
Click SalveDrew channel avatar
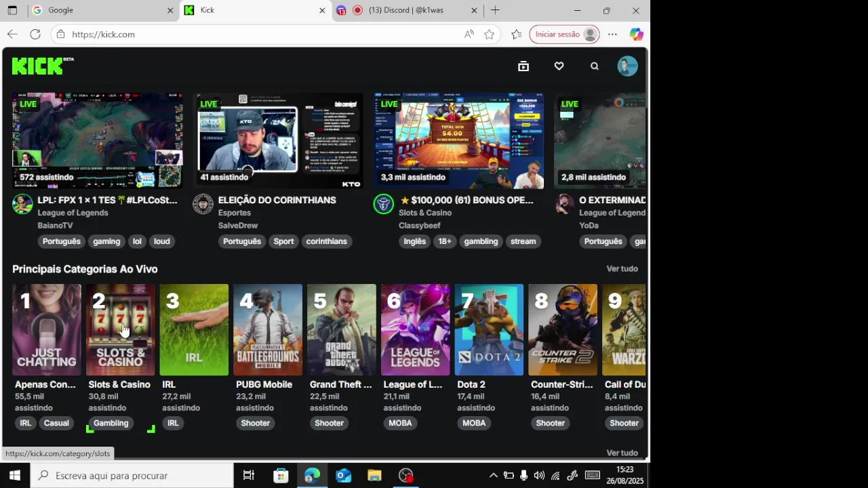(x=203, y=204)
